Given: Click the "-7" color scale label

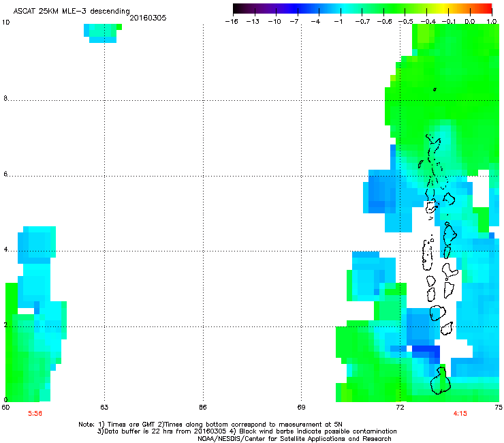Looking at the screenshot, I should tap(294, 22).
